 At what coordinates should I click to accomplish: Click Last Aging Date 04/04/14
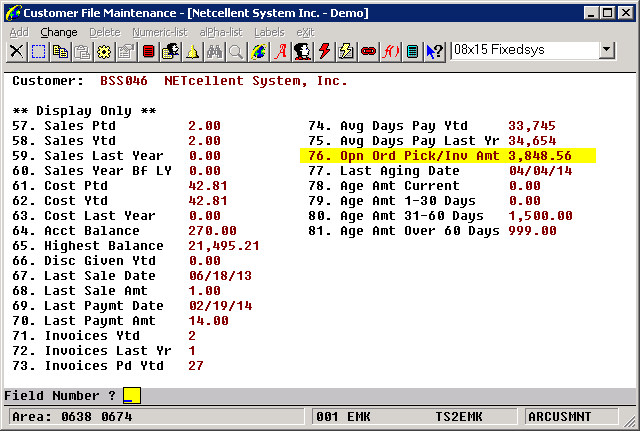(540, 171)
